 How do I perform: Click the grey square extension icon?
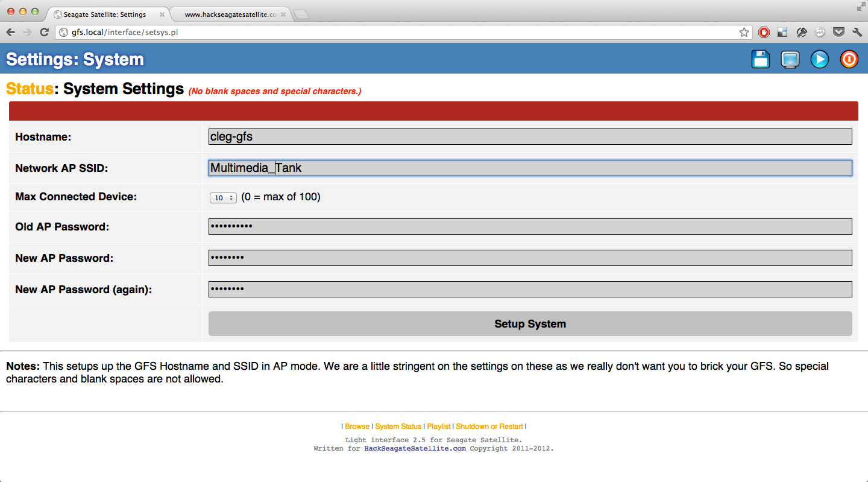click(782, 33)
